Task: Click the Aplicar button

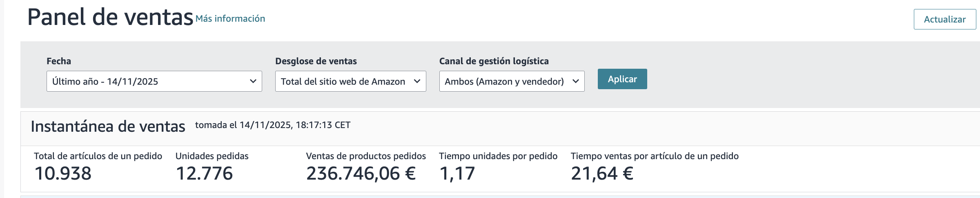Action: point(622,79)
